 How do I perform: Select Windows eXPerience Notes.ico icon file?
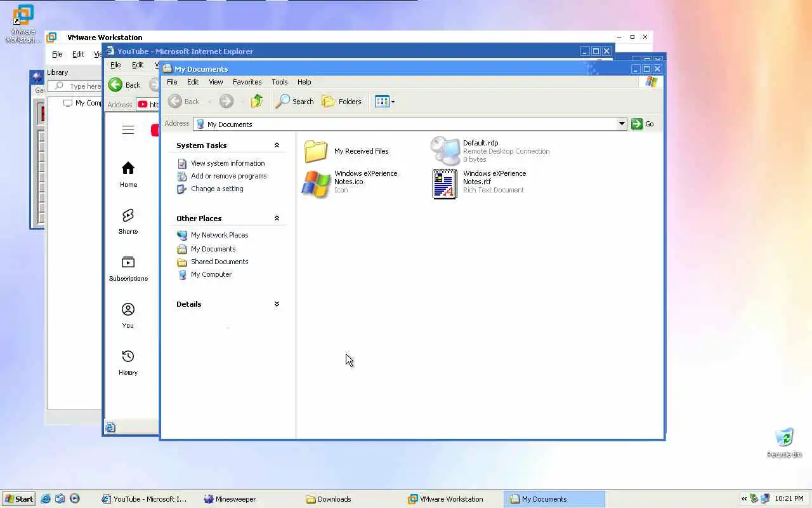tap(350, 183)
